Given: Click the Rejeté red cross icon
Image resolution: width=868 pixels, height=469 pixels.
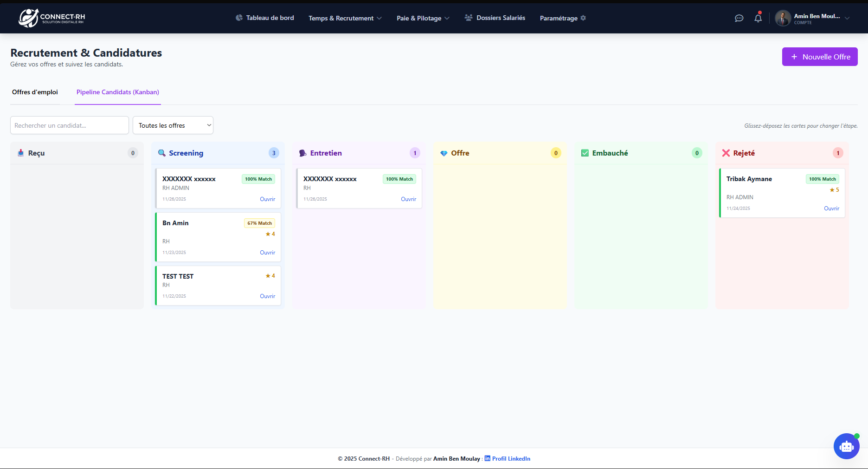Looking at the screenshot, I should [726, 153].
